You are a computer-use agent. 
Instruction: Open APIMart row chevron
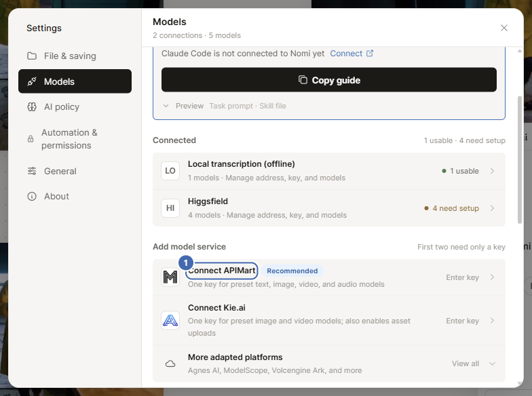click(493, 277)
